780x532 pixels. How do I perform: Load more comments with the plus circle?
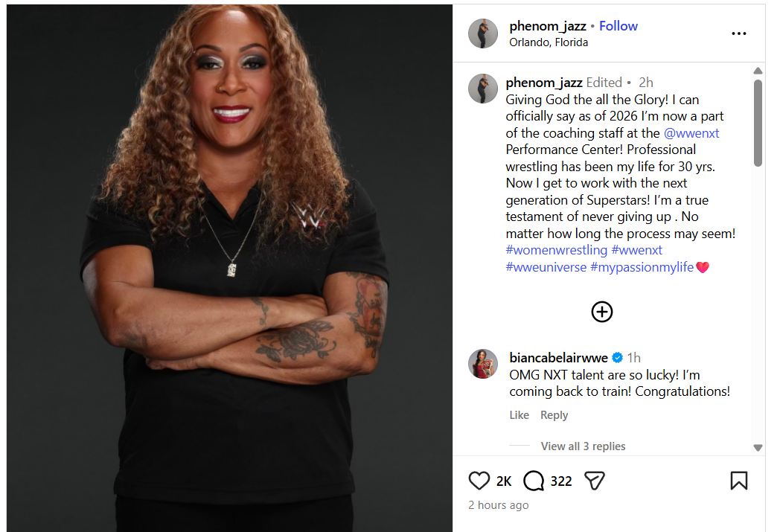pyautogui.click(x=602, y=312)
